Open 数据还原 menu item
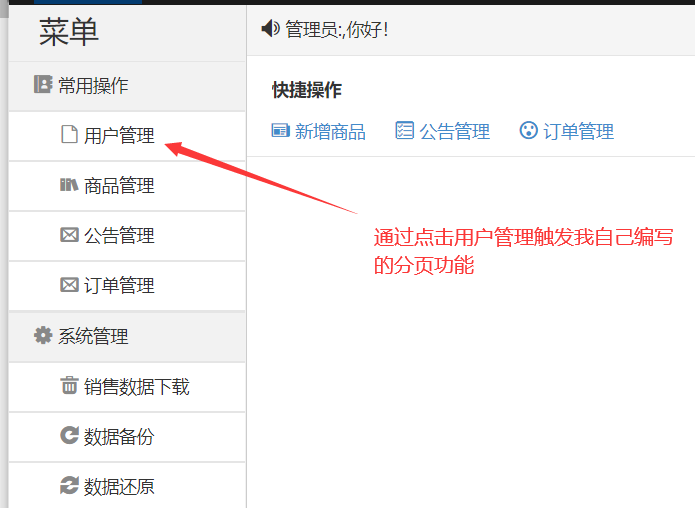Viewport: 695px width, 508px height. click(127, 486)
